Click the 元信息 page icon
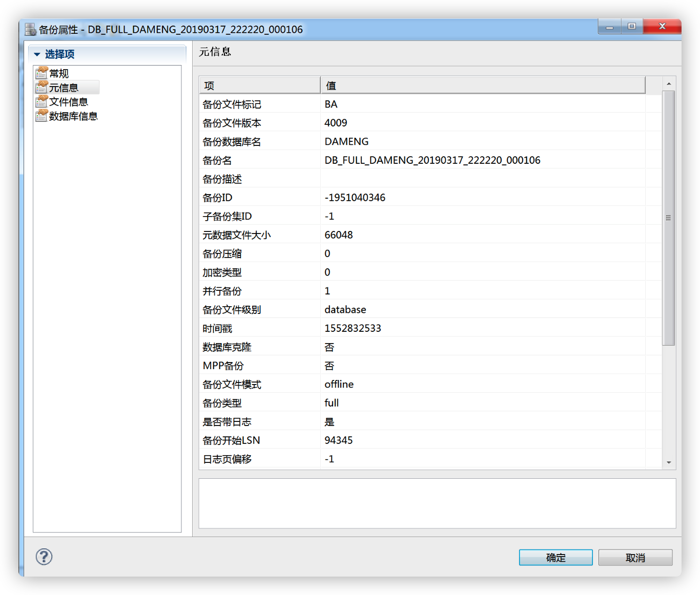The width and height of the screenshot is (700, 595). [x=42, y=87]
